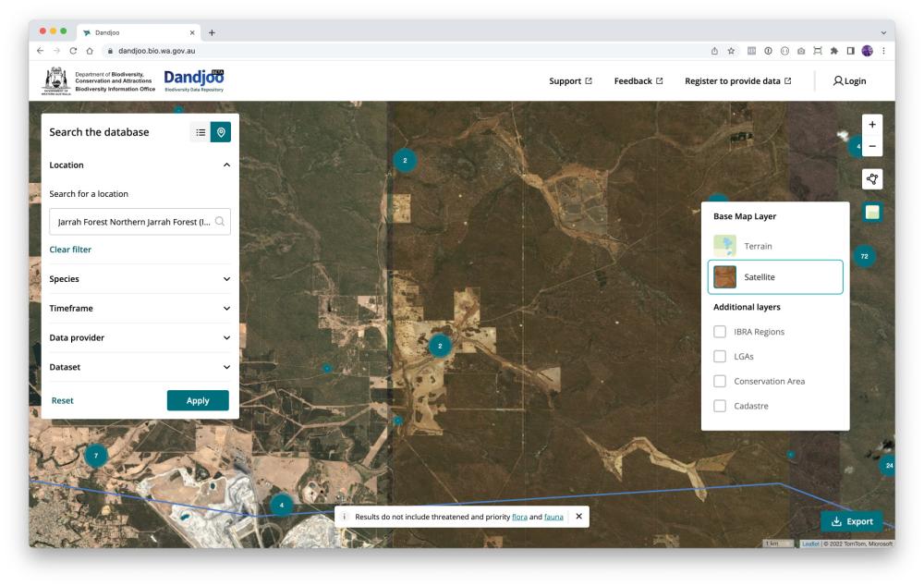
Task: Click the Clear filter link
Action: [x=70, y=250]
